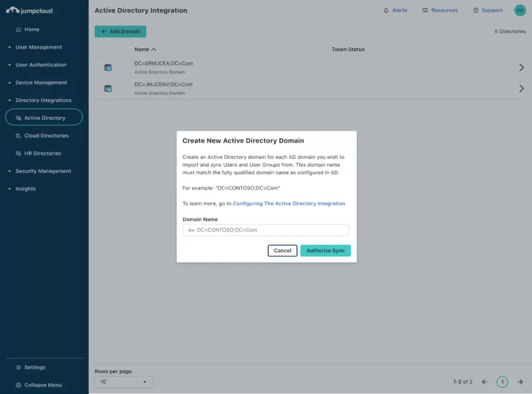This screenshot has width=532, height=394.
Task: Follow Configuring The Active Directory Integration link
Action: (289, 203)
